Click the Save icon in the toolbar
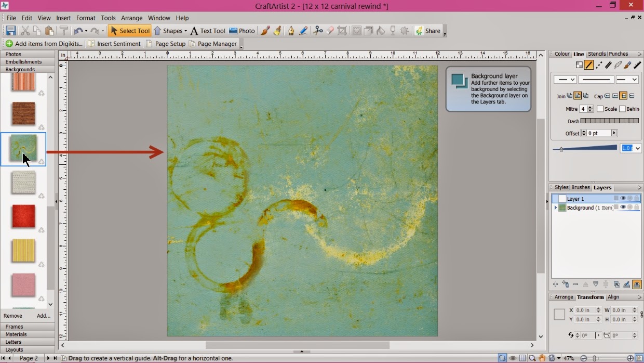 tap(10, 31)
